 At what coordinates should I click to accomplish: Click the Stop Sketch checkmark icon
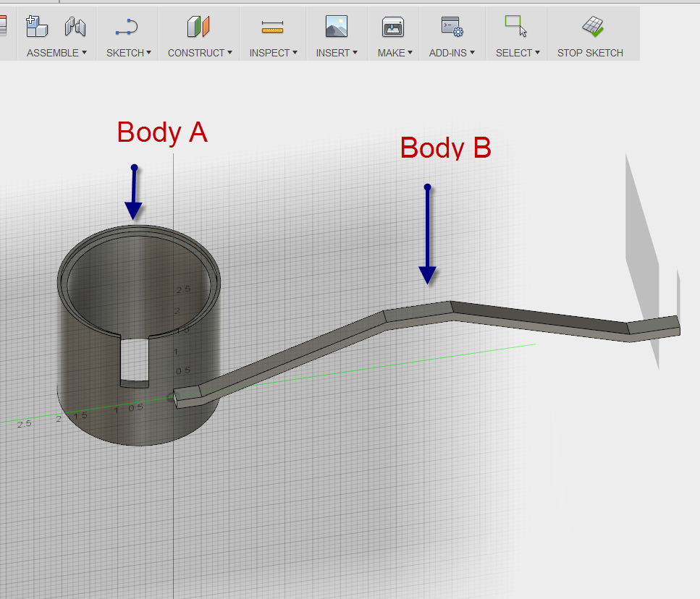click(x=593, y=27)
